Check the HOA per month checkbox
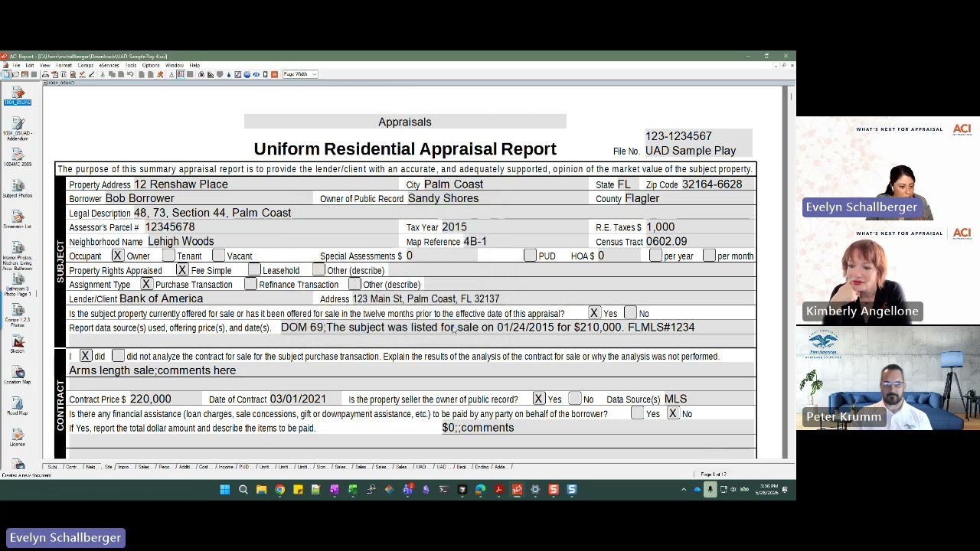 coord(709,256)
